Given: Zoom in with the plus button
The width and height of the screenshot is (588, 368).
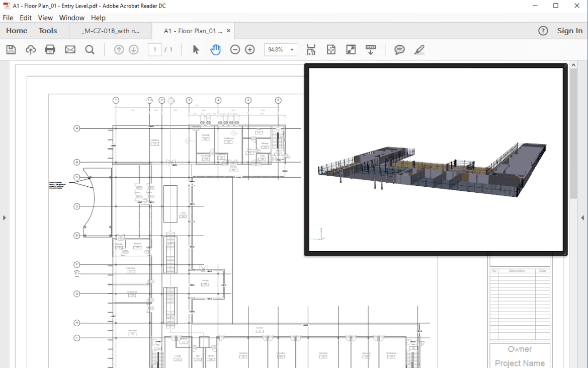Looking at the screenshot, I should tap(250, 50).
